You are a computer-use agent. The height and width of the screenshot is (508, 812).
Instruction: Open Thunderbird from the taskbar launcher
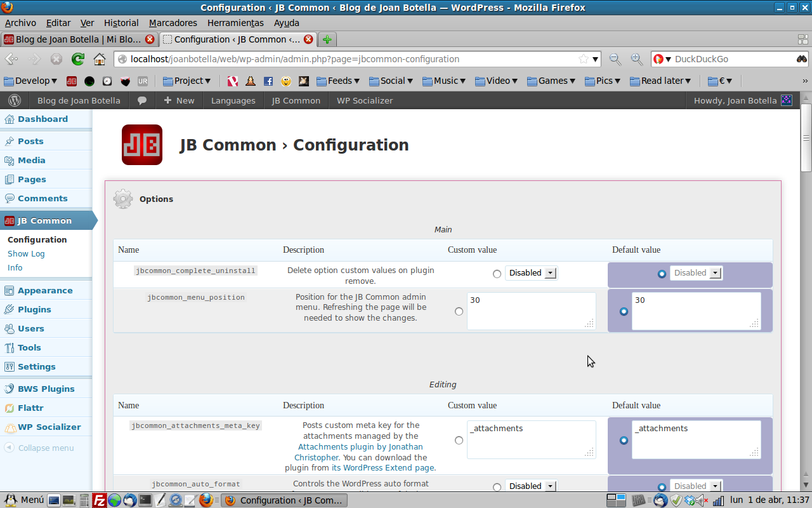[x=129, y=500]
